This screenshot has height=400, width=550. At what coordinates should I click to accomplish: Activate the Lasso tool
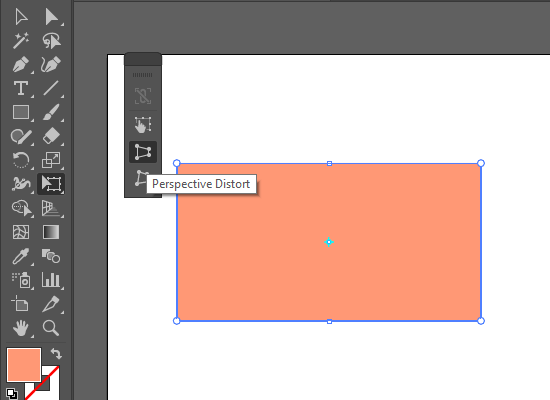[52, 41]
